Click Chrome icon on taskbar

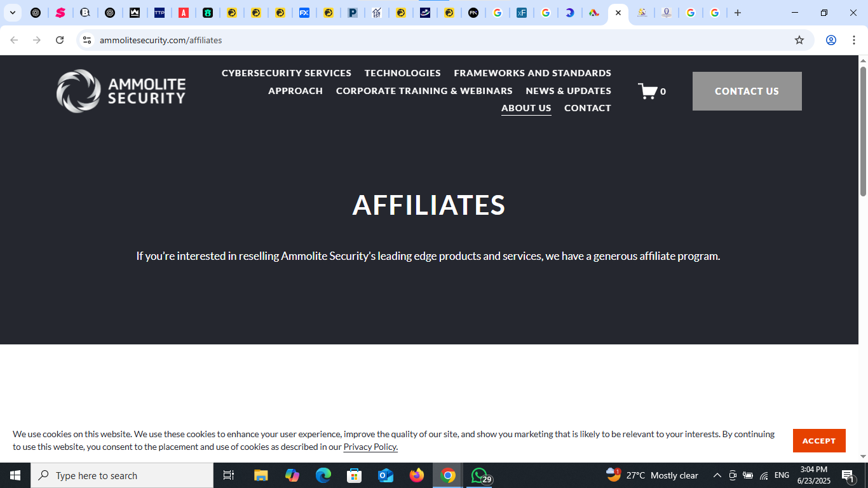point(448,475)
